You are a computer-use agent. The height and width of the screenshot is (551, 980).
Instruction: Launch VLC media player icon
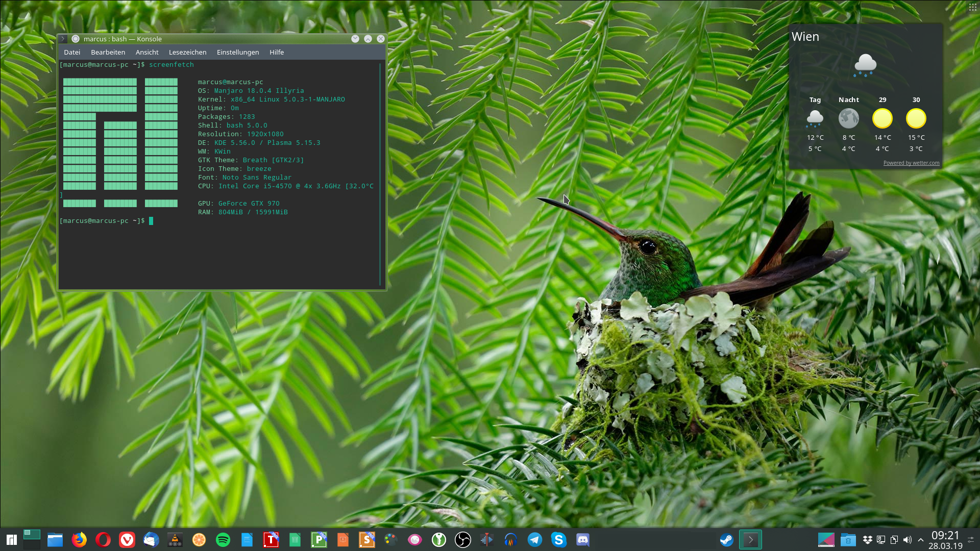[175, 540]
